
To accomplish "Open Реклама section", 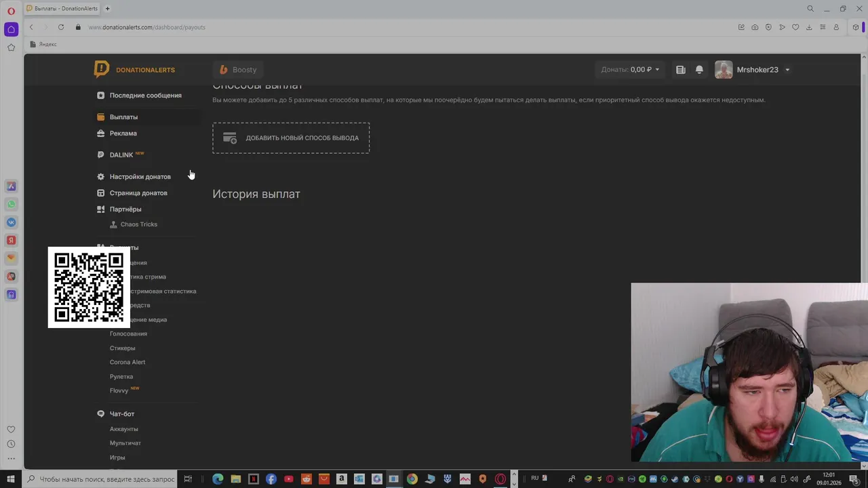I will point(123,134).
